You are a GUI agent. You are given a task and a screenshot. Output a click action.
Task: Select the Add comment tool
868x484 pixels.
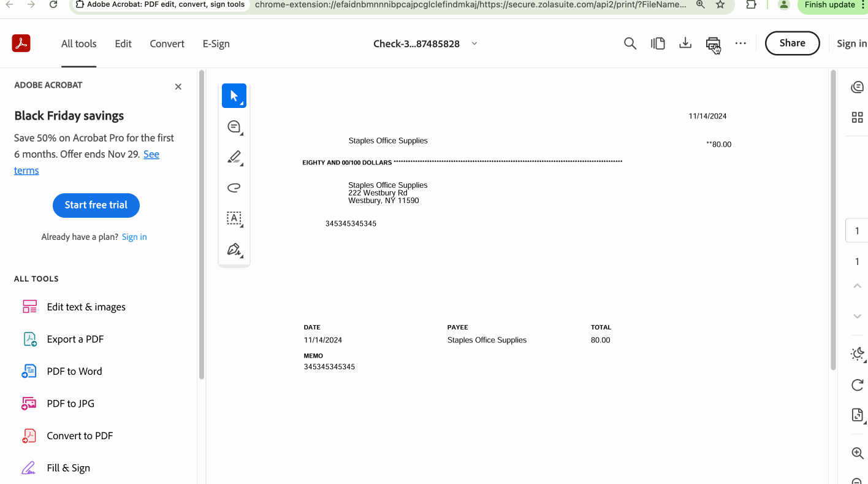tap(234, 127)
